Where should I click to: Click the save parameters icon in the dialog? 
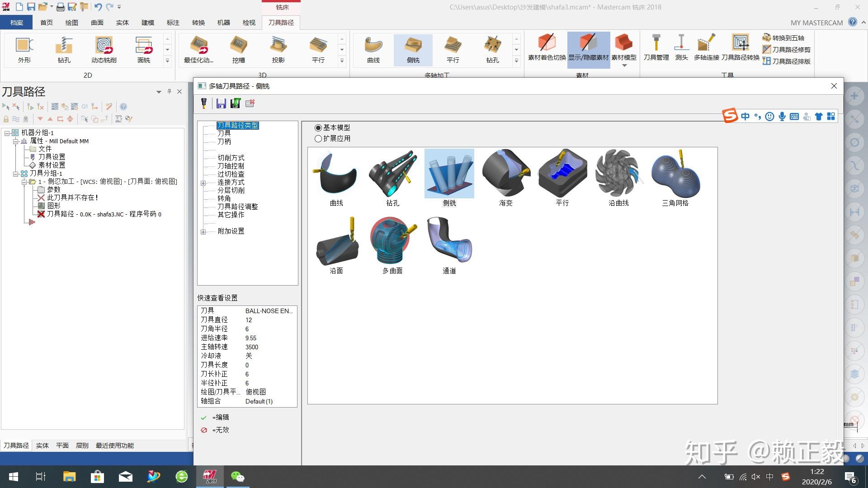(221, 103)
